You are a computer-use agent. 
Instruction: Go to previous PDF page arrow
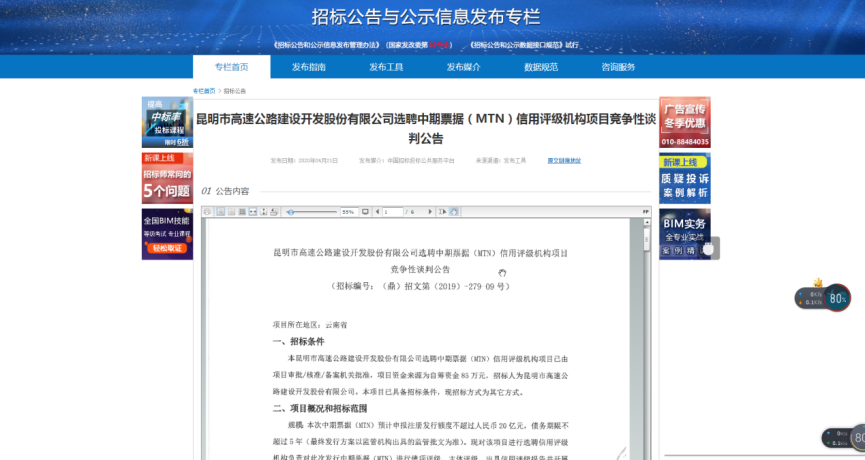(377, 212)
